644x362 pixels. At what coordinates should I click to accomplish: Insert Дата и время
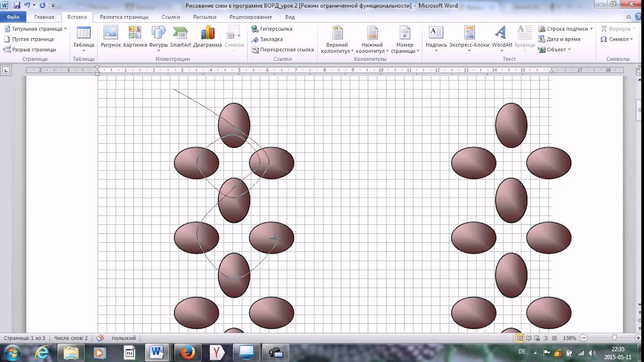click(559, 39)
